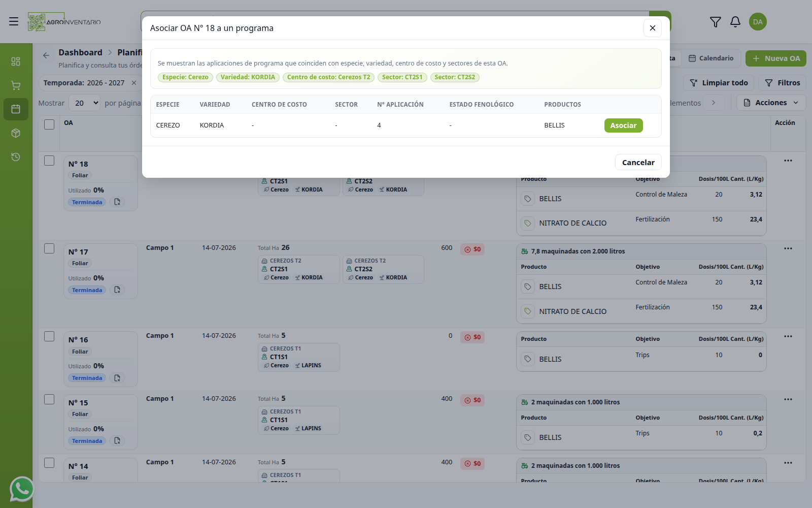Open the shopping cart sidebar icon

click(16, 85)
